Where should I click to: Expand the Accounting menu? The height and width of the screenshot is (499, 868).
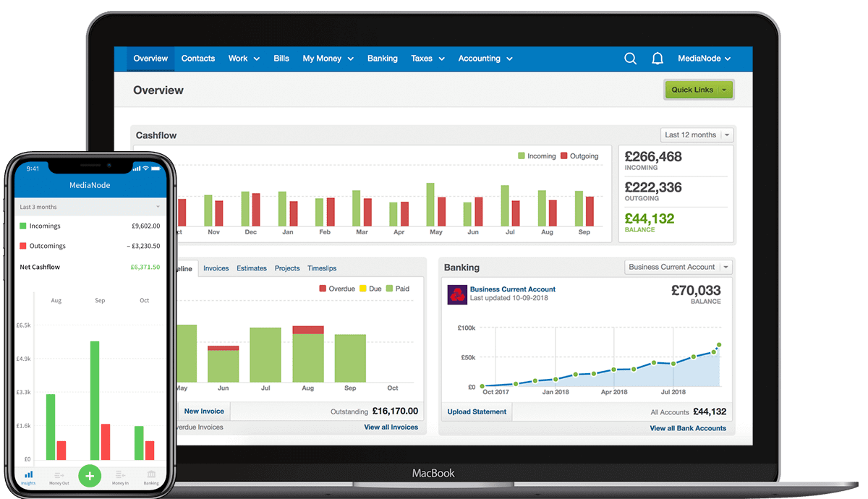tap(485, 59)
